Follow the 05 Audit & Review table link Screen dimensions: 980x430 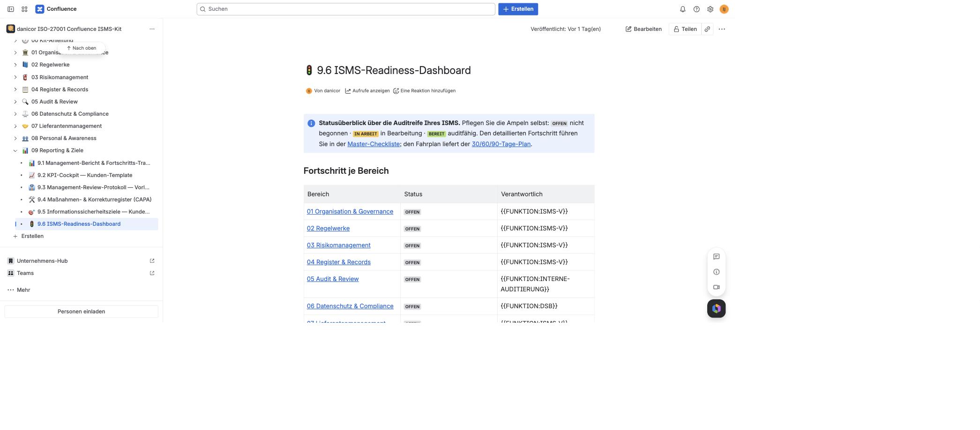pos(333,279)
